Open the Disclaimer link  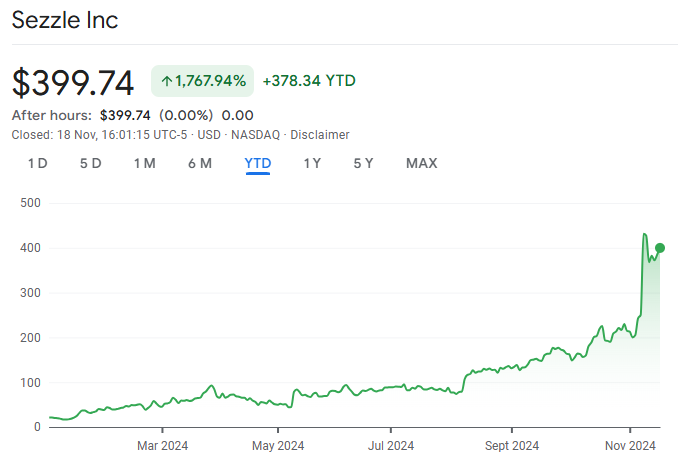[x=320, y=134]
